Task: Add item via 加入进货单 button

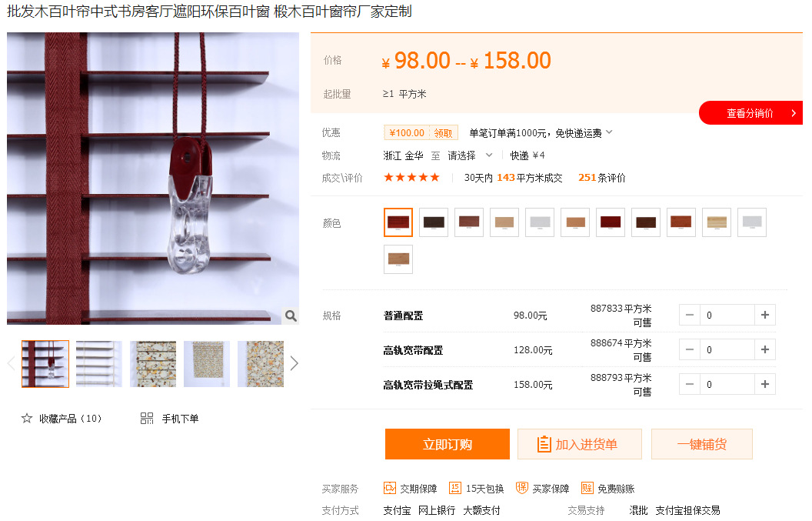Action: pyautogui.click(x=580, y=444)
